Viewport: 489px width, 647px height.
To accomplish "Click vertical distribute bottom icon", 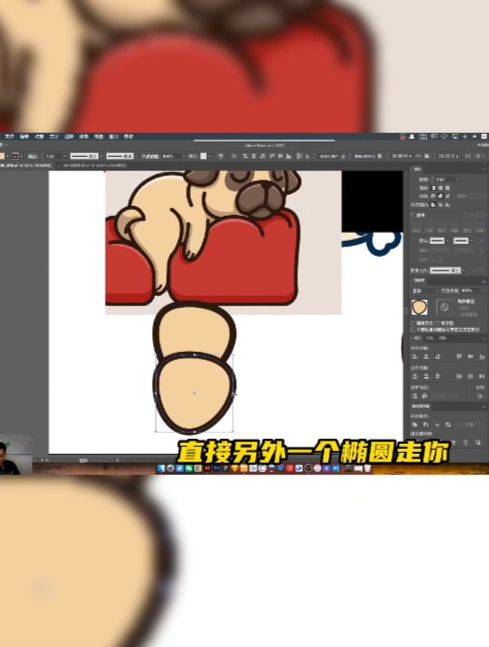I will pos(437,376).
